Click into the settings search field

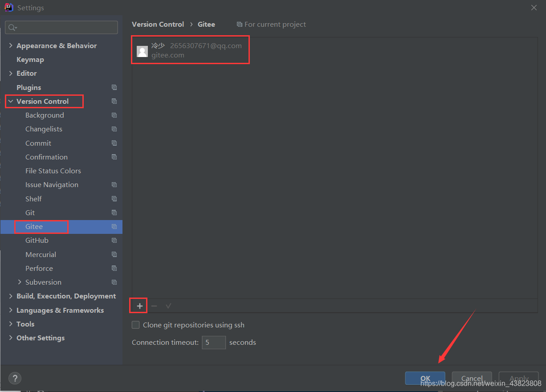[61, 27]
